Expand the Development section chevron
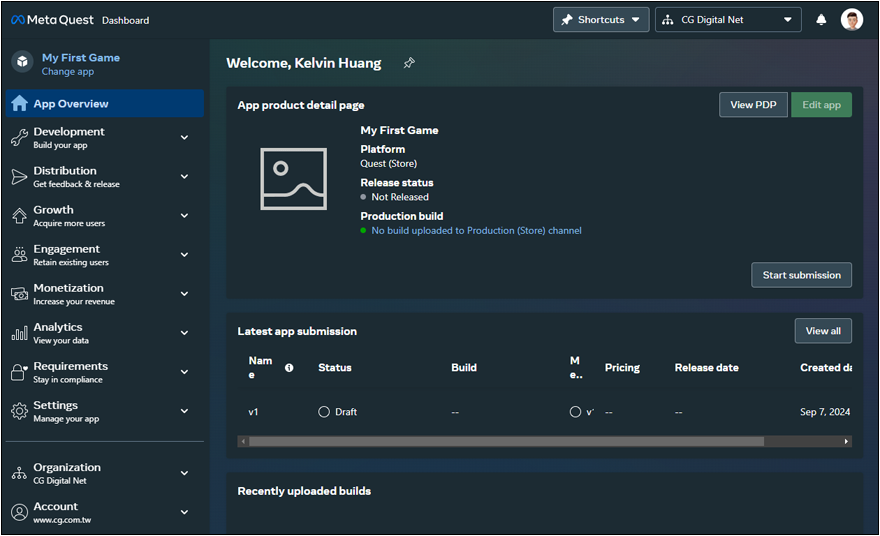The width and height of the screenshot is (880, 536). pyautogui.click(x=184, y=138)
